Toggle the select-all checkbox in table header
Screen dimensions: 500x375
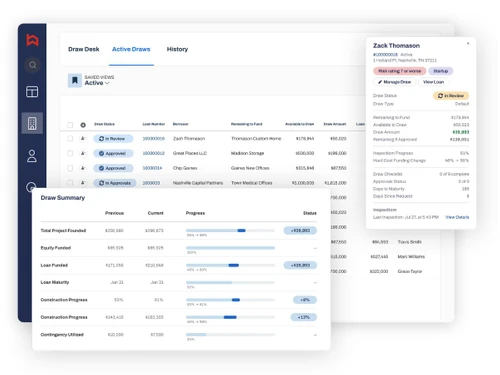coord(70,125)
